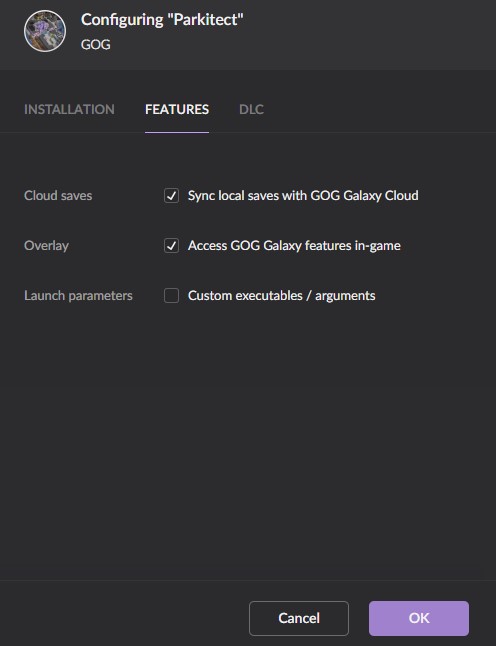Click the "Access GOG Galaxy features in-game" text

click(294, 246)
